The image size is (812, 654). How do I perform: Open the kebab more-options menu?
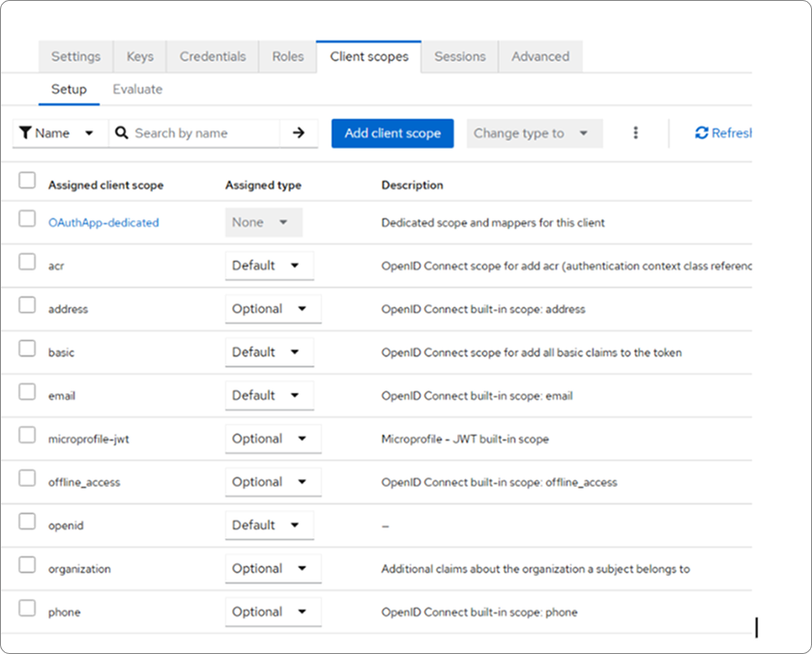click(x=635, y=133)
